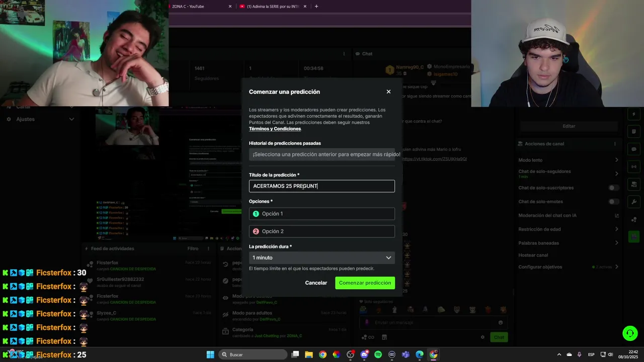Click the broadcast signal icon in right rail

click(633, 166)
